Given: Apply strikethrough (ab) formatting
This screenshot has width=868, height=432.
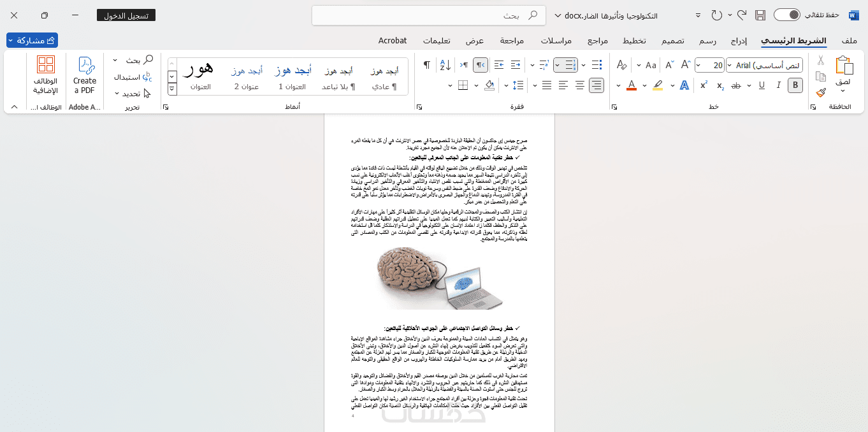Looking at the screenshot, I should click(736, 85).
